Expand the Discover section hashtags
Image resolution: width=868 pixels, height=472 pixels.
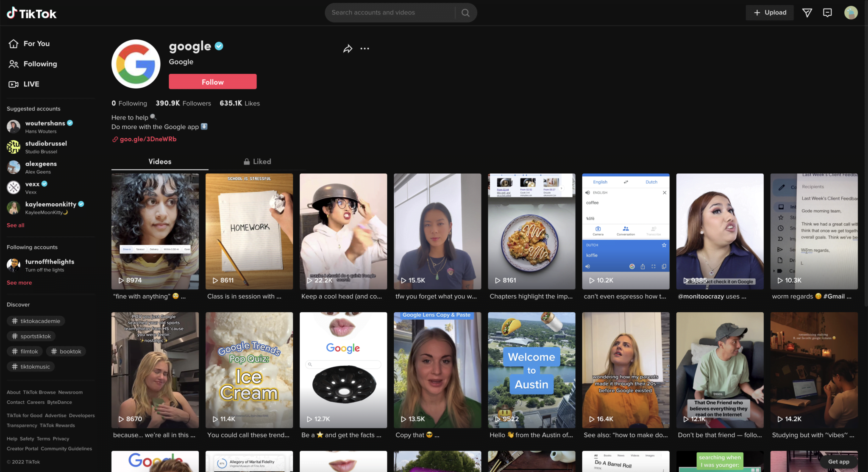pos(18,305)
